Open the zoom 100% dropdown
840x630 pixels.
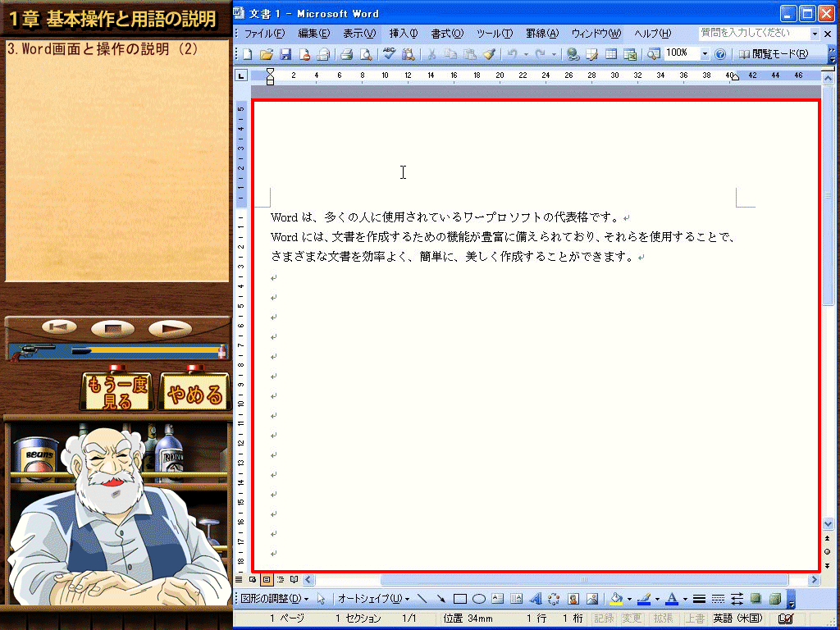point(705,53)
